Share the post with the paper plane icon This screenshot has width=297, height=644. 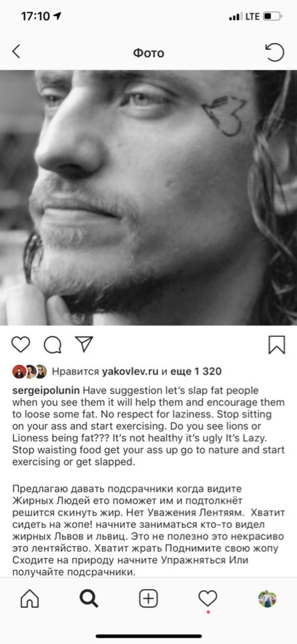coord(84,344)
